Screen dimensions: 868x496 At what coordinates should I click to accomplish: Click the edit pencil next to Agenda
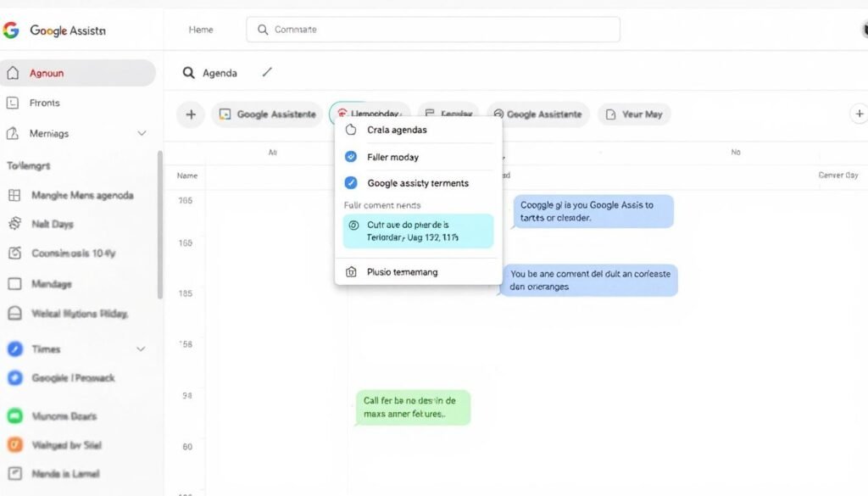click(267, 73)
